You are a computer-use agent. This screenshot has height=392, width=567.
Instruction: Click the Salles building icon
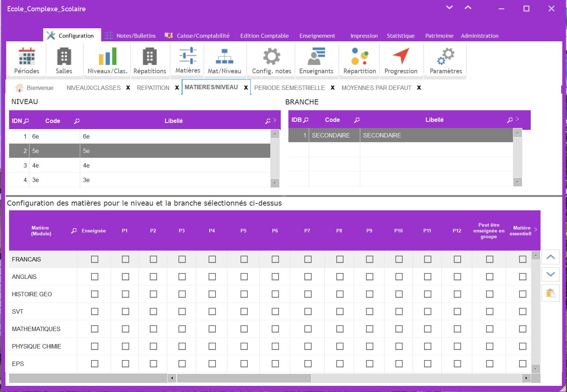(x=64, y=57)
